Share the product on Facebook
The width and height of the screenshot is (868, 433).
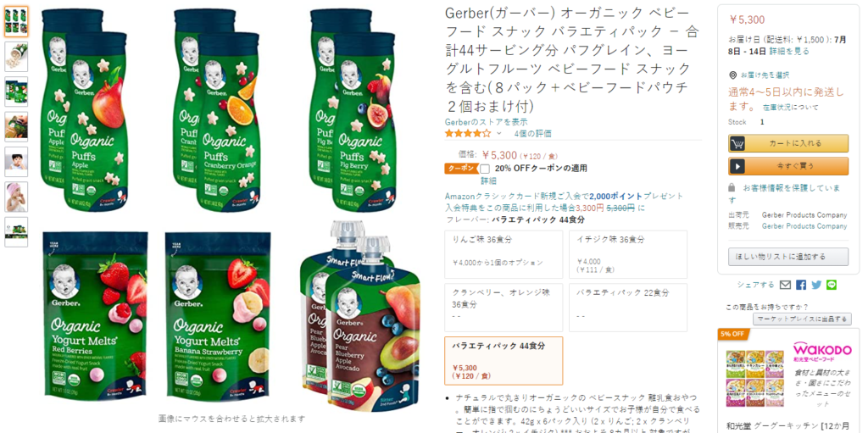tap(800, 285)
